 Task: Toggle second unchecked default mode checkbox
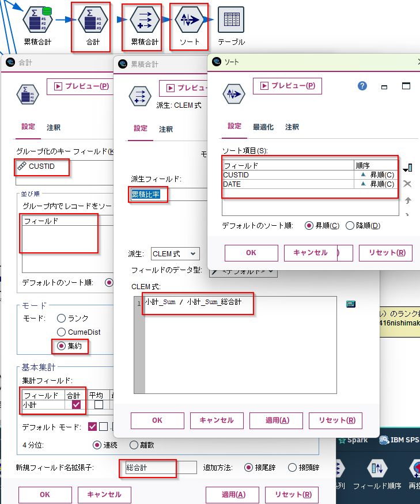[x=103, y=427]
